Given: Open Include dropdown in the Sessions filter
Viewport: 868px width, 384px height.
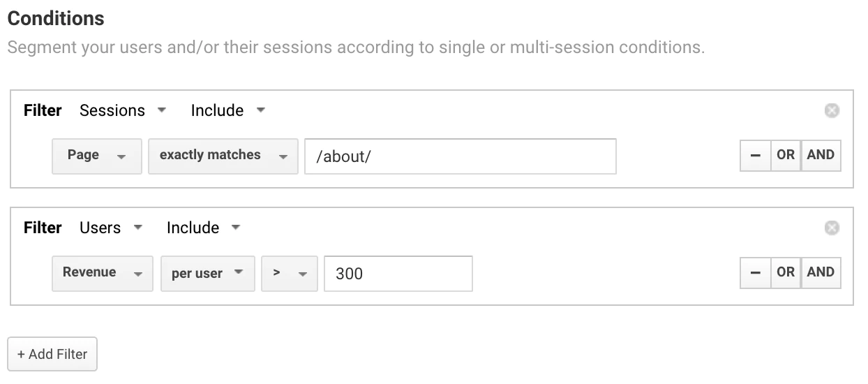Looking at the screenshot, I should click(x=227, y=110).
